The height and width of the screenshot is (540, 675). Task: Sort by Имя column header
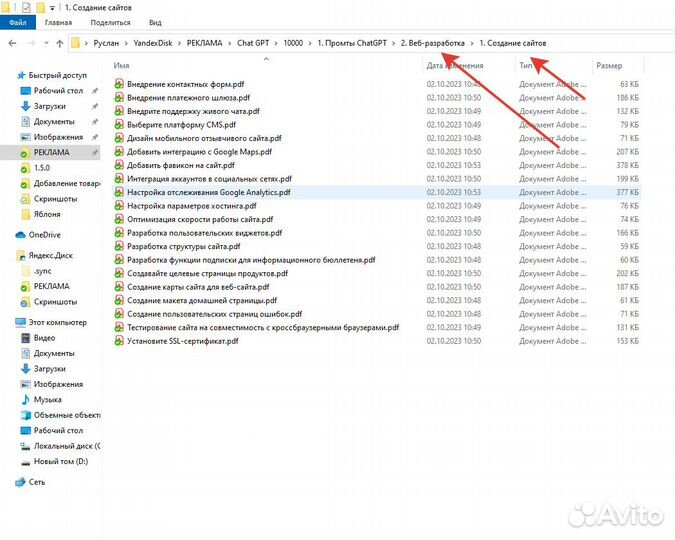(x=121, y=65)
